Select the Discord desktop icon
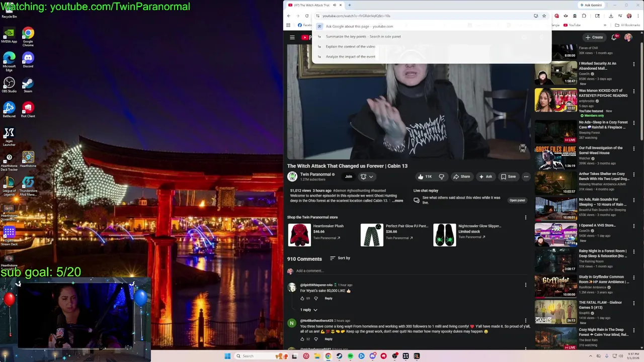Screen dimensions: 644x362 point(28,60)
